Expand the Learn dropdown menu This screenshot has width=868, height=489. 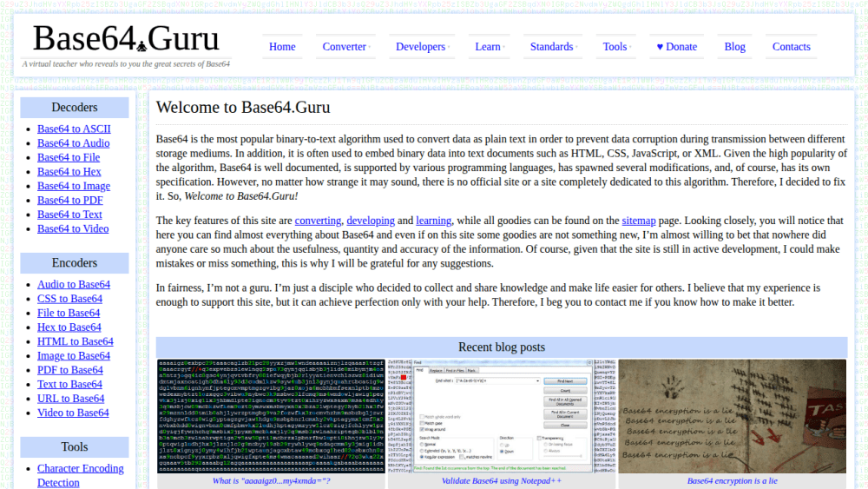tap(490, 47)
